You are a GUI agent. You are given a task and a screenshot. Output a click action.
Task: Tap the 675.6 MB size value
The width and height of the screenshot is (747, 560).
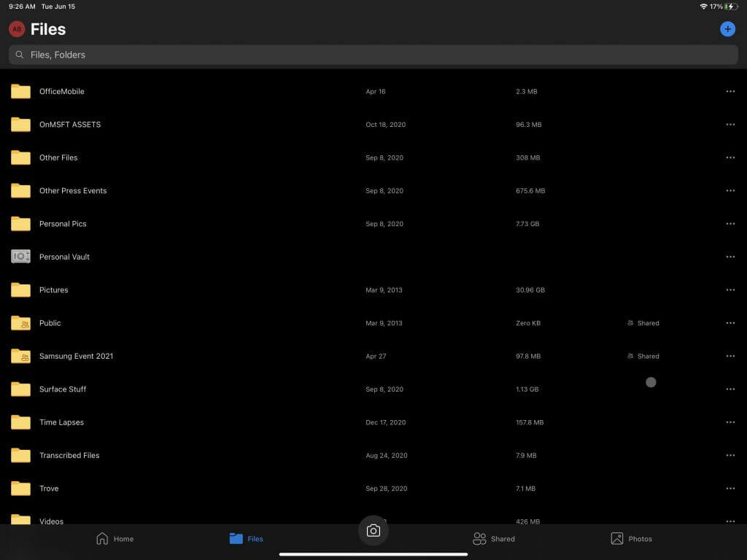click(x=530, y=190)
